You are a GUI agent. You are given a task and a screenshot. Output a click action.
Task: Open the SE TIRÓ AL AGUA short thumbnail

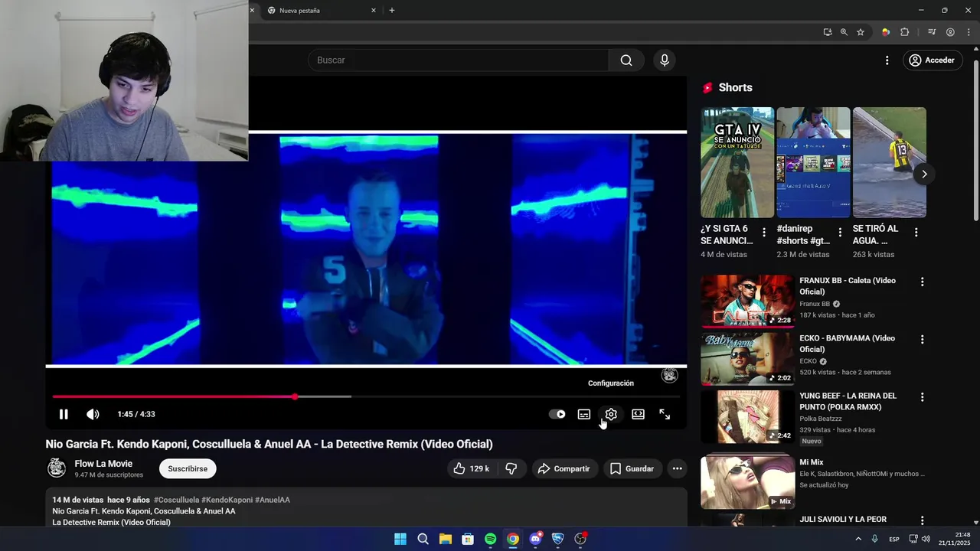(890, 162)
